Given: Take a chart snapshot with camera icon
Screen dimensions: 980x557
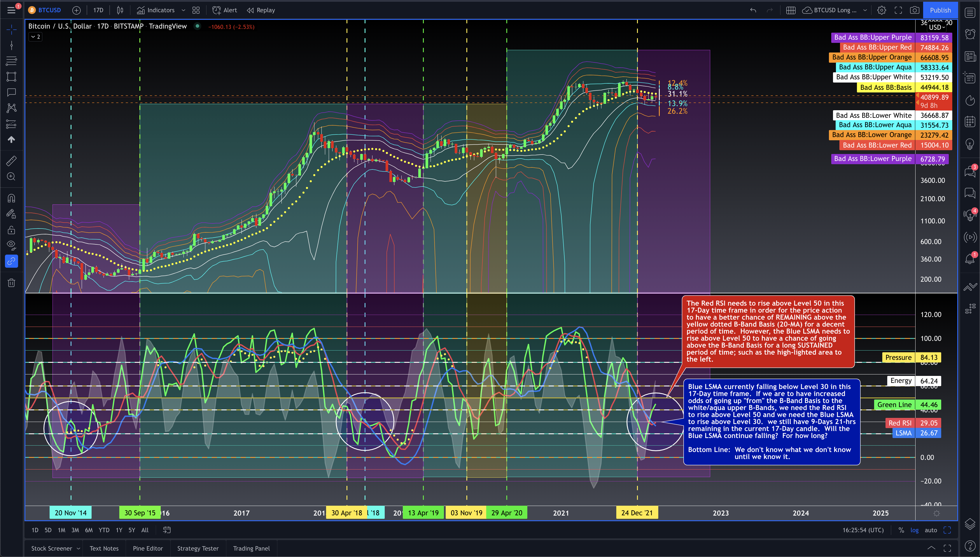Looking at the screenshot, I should click(x=915, y=10).
